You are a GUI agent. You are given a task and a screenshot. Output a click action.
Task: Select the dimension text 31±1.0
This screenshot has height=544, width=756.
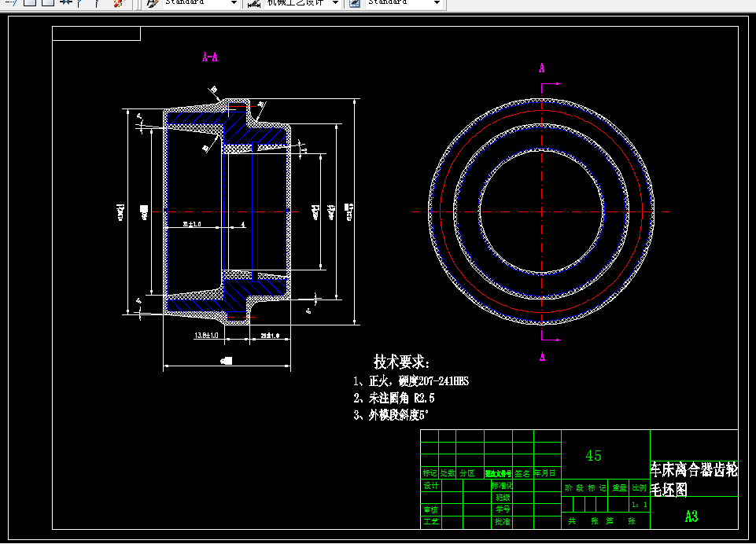(192, 224)
